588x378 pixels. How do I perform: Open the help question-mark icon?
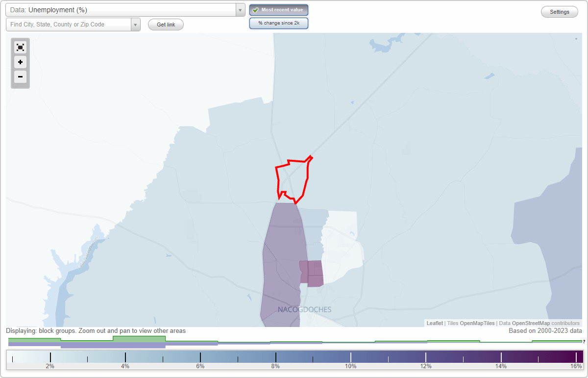pyautogui.click(x=585, y=342)
